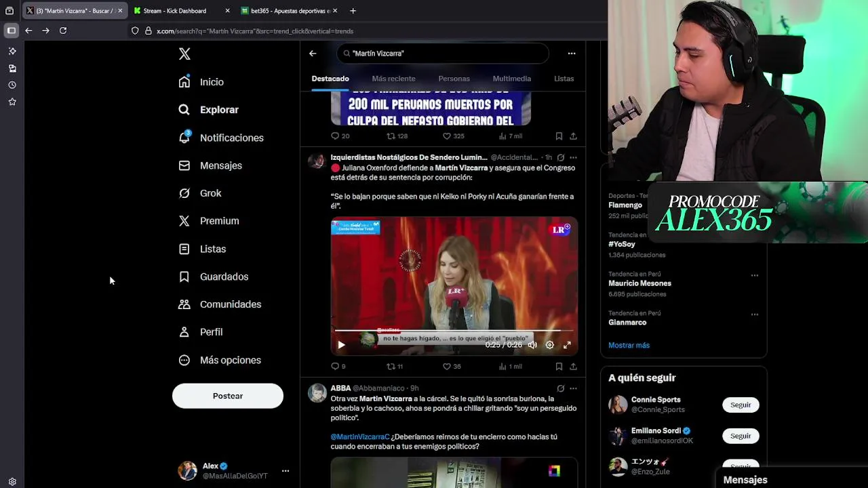Like the post with 36 likes
The image size is (868, 488).
[x=452, y=367]
